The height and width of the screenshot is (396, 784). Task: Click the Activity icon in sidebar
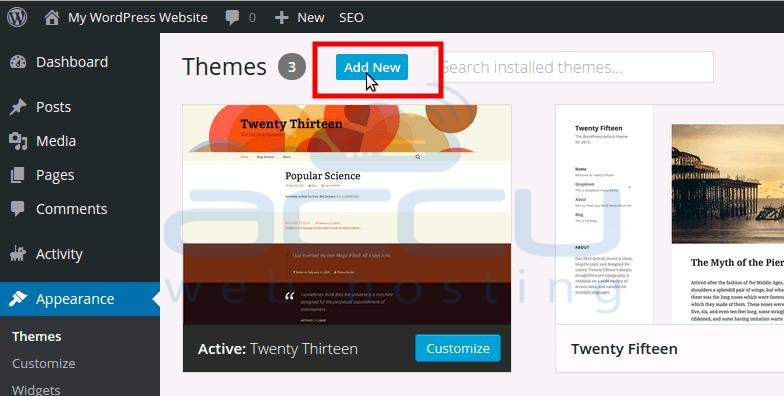(x=18, y=254)
